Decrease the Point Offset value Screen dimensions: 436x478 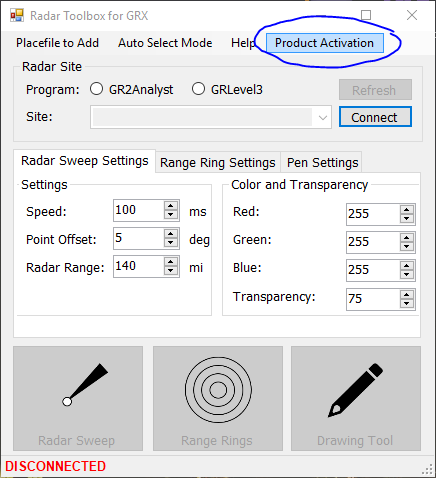coord(171,243)
